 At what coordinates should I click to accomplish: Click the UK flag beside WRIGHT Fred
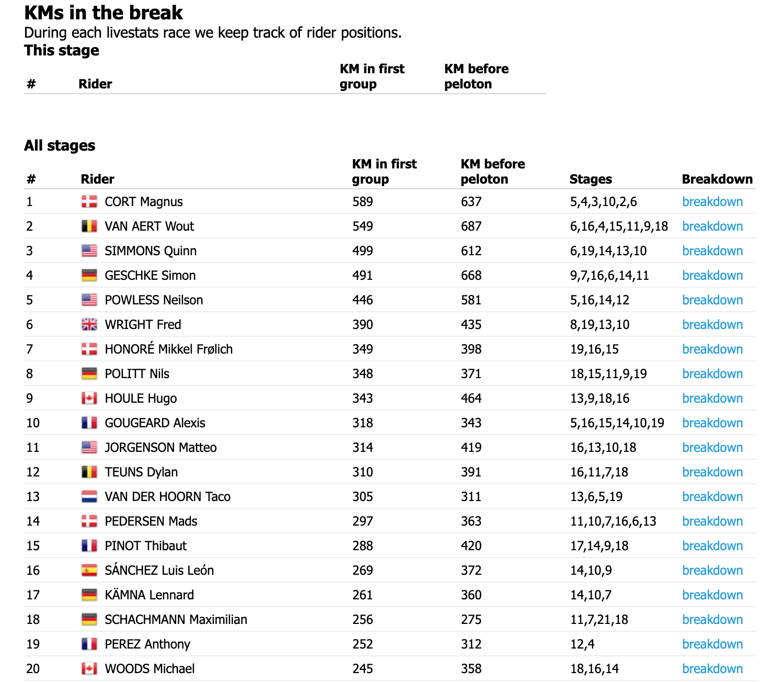click(89, 325)
